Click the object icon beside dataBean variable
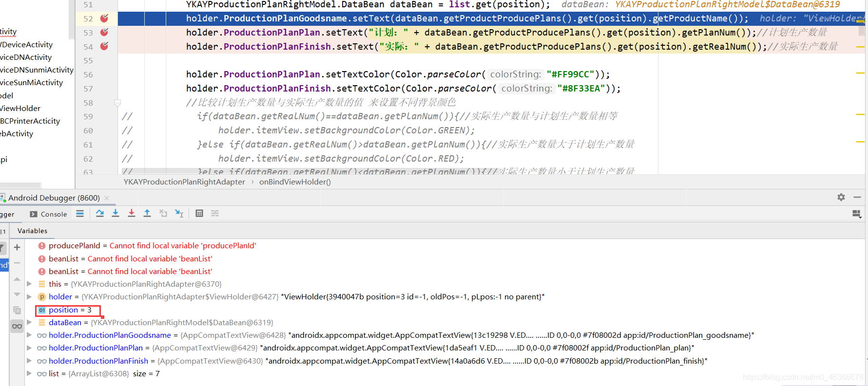The height and width of the screenshot is (386, 868). tap(42, 323)
